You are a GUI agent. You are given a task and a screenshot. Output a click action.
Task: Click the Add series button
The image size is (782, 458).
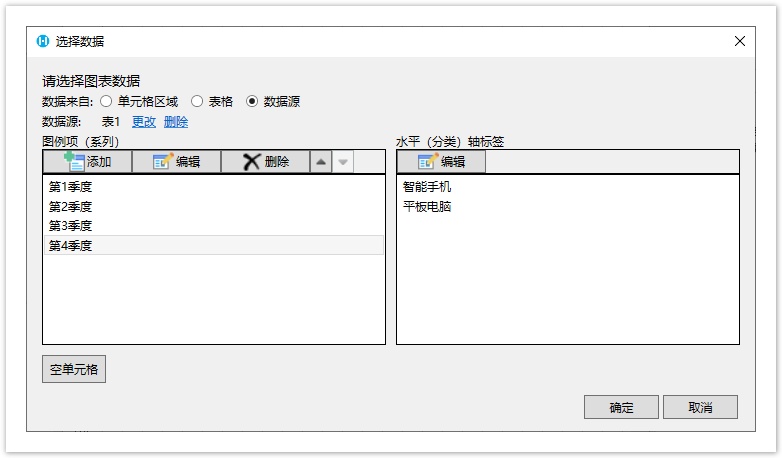point(87,162)
